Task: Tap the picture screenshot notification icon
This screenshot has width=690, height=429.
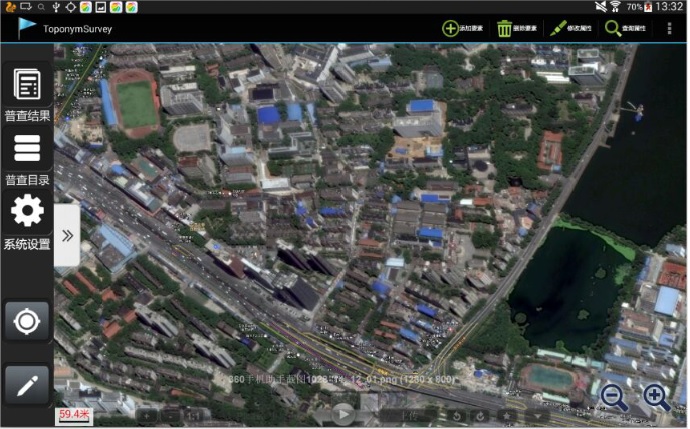Action: pyautogui.click(x=101, y=7)
